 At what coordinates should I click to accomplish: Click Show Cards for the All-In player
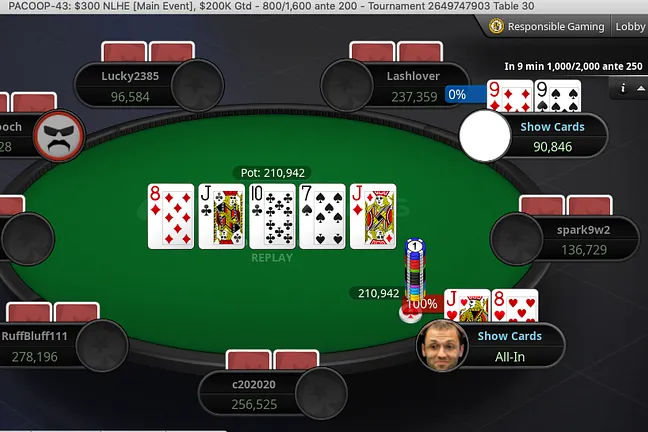click(510, 336)
